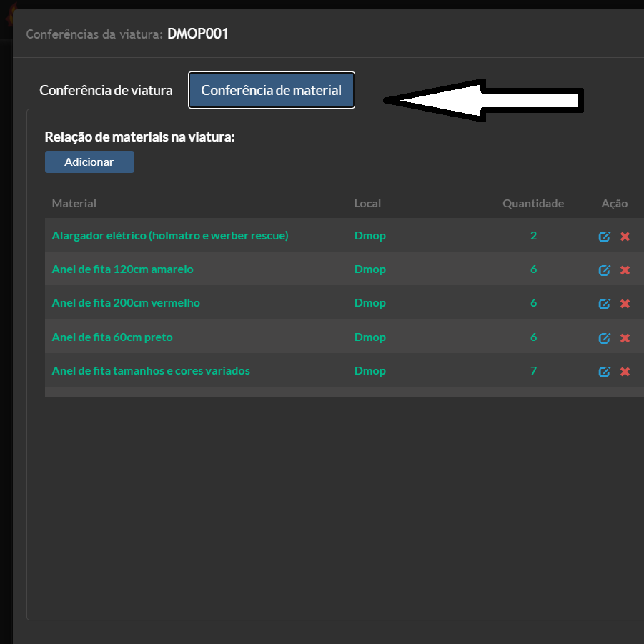
Task: Select 'Alargador elétrico (holmatro e werber rescue)' text
Action: 170,235
